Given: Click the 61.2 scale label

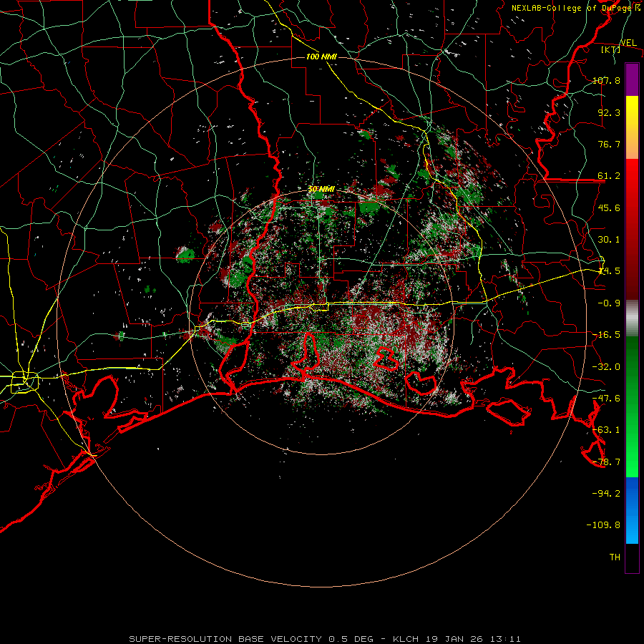Looking at the screenshot, I should (x=609, y=176).
